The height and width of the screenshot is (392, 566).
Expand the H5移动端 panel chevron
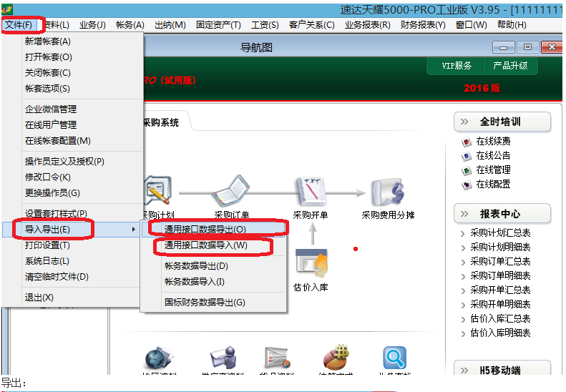tap(464, 371)
